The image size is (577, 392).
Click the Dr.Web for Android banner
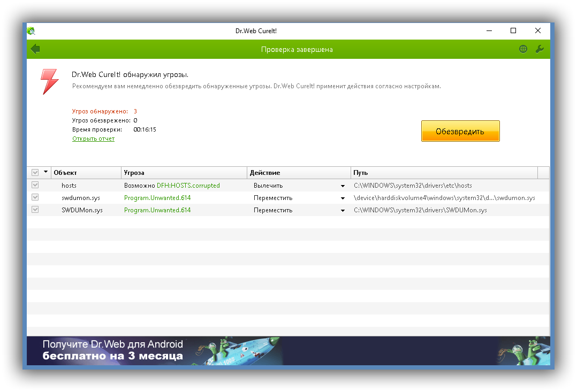pos(288,350)
